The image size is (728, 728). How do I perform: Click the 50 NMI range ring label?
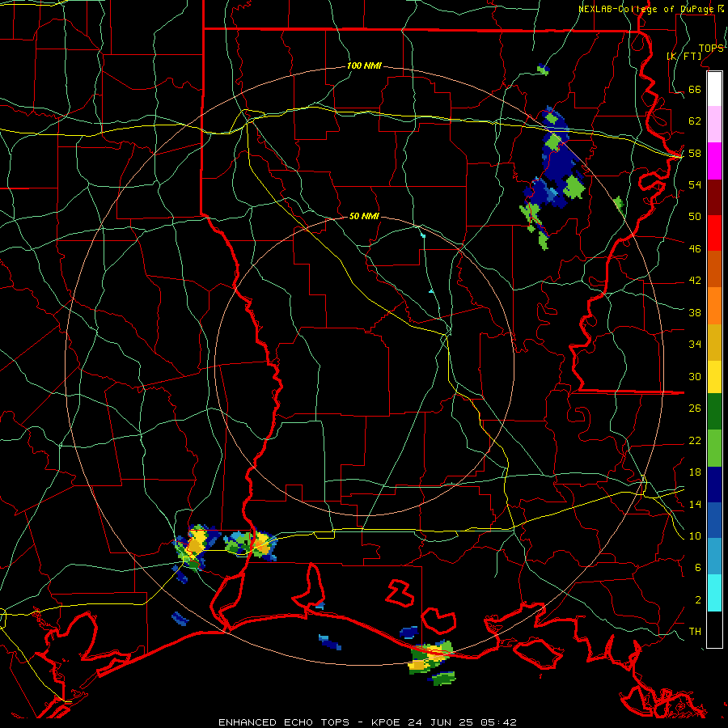(364, 216)
